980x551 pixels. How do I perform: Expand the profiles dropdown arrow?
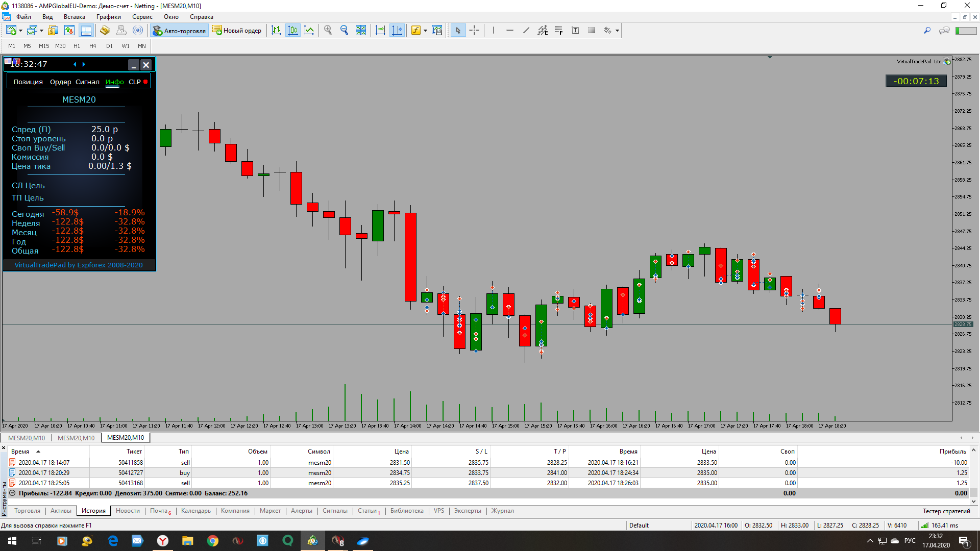pos(41,31)
